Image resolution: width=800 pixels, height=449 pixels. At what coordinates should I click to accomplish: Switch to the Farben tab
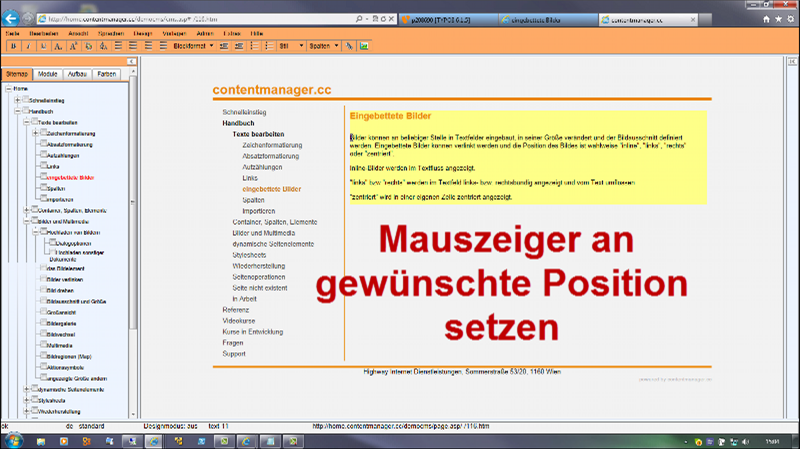point(107,74)
